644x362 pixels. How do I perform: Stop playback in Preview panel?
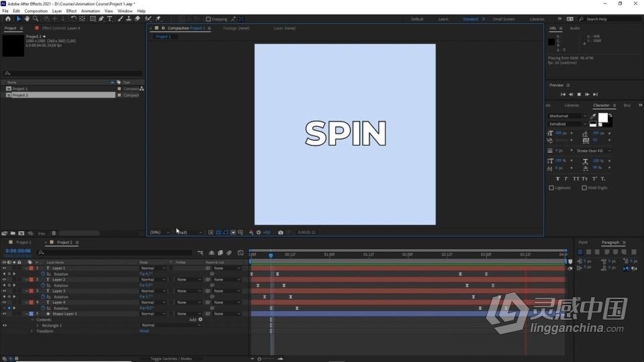point(579,95)
